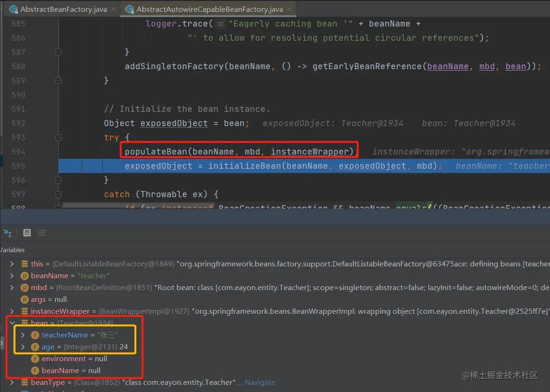Expand the beanType variable node
Image resolution: width=550 pixels, height=392 pixels.
pos(12,382)
